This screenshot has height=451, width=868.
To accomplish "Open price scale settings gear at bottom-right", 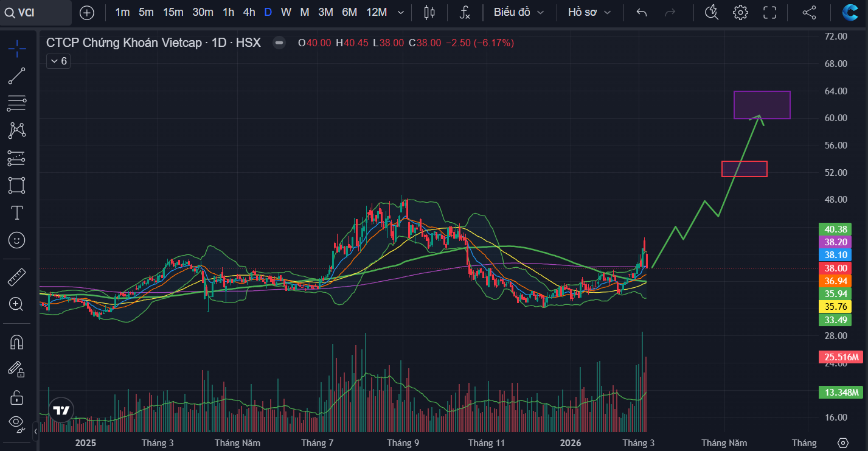I will 843,442.
